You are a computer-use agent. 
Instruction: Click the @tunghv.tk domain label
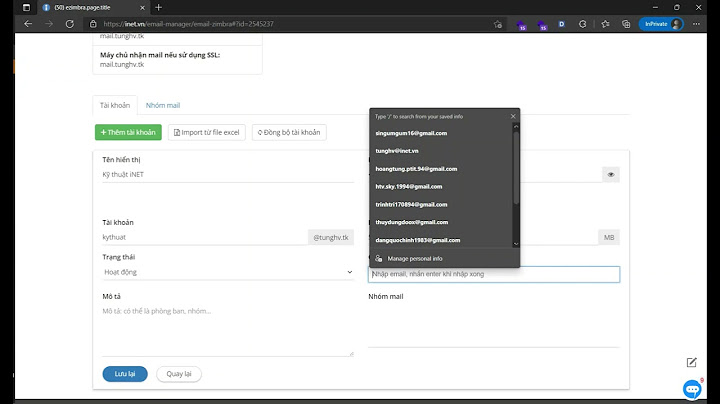pos(331,237)
